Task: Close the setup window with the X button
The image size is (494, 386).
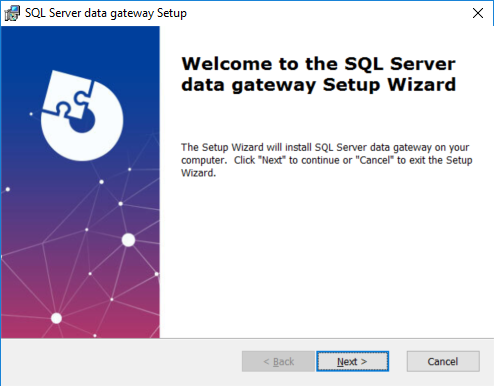Action: pyautogui.click(x=478, y=13)
